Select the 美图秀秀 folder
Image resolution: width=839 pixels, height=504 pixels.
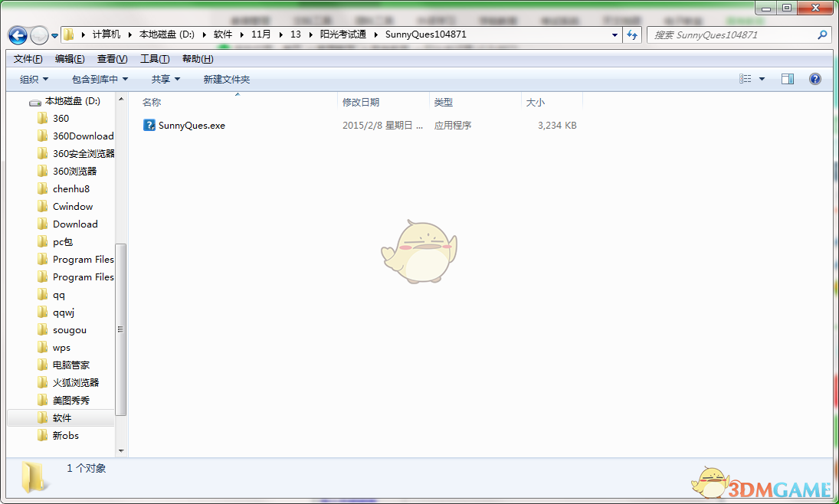click(x=70, y=400)
